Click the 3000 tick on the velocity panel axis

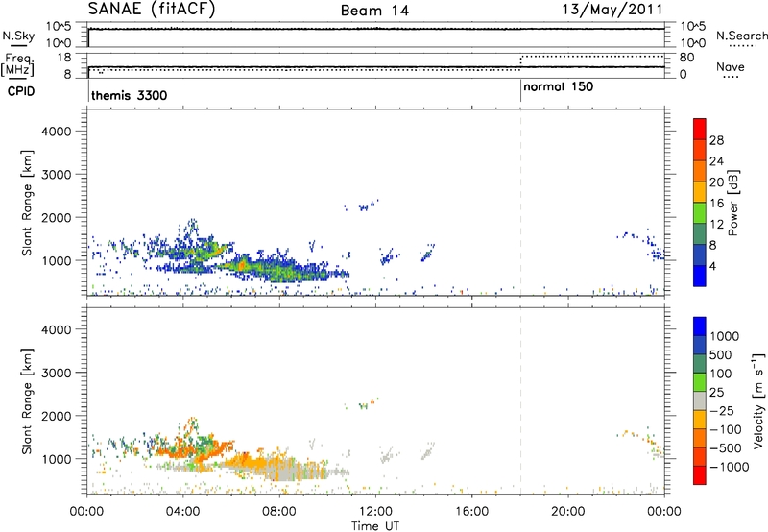coord(57,373)
